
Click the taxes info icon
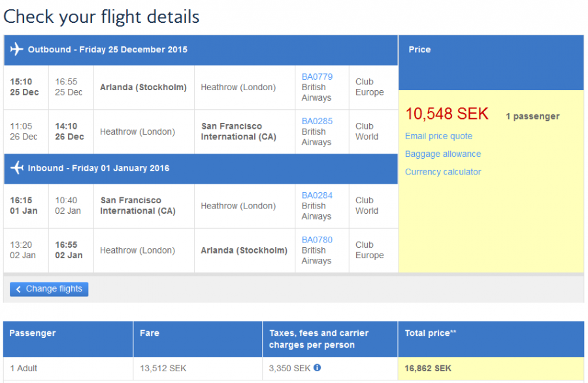click(318, 368)
